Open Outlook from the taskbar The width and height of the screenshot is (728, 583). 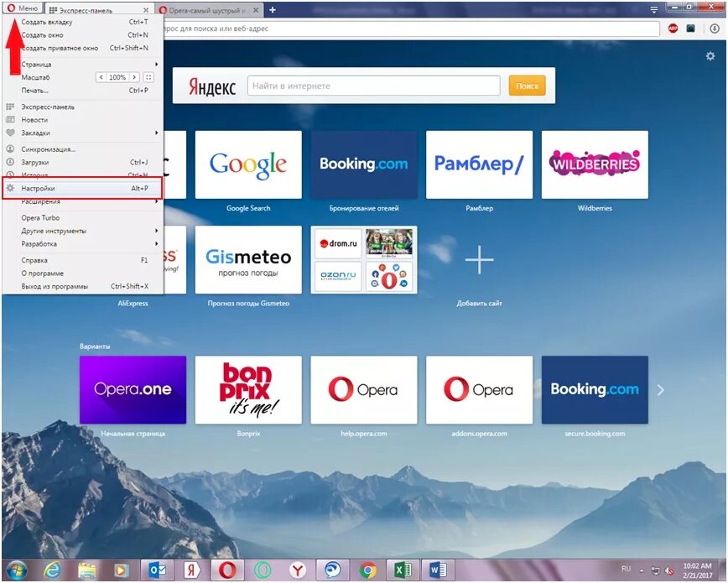click(157, 570)
